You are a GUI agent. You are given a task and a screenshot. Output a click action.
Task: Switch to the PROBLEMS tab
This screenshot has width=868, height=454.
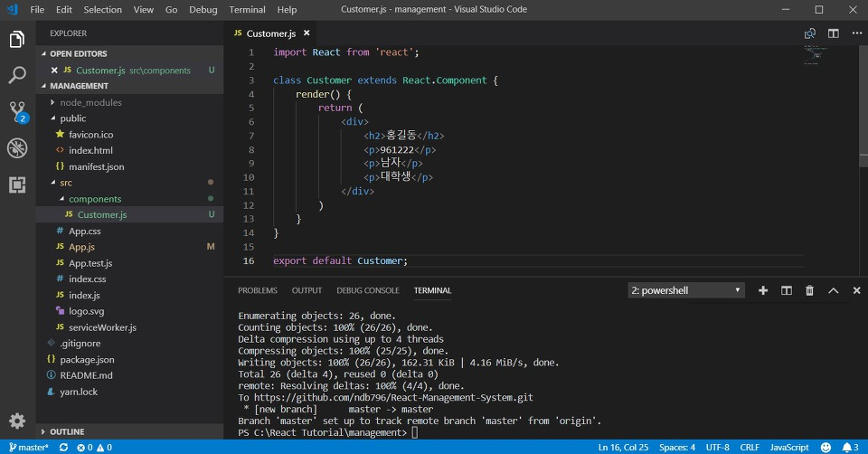(258, 290)
